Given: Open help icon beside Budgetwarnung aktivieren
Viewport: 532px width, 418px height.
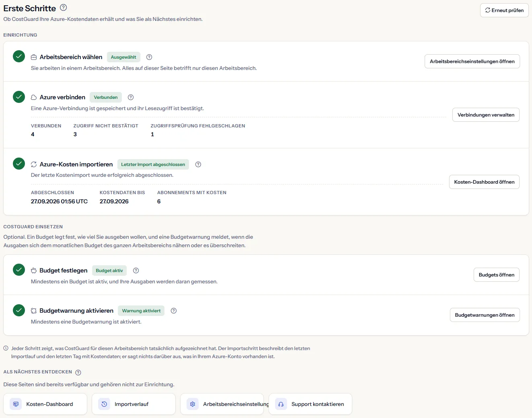Looking at the screenshot, I should pos(174,311).
